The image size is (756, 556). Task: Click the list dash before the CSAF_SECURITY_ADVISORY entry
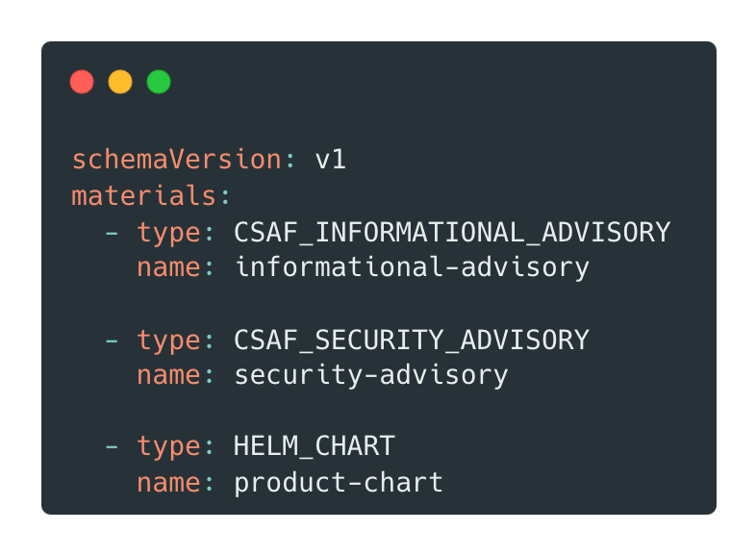coord(113,340)
